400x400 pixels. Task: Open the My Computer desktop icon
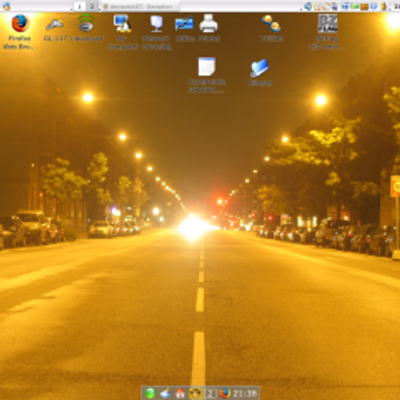coord(122,23)
